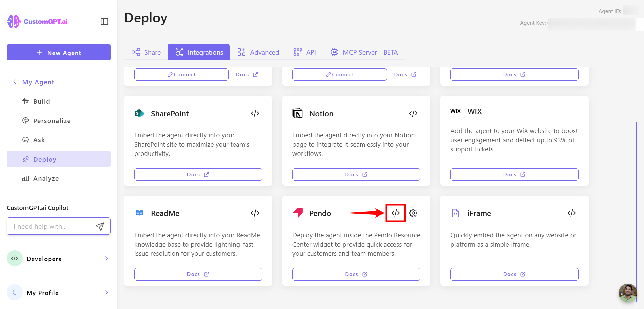
Task: Open Docs beside the second Connect button
Action: click(405, 74)
